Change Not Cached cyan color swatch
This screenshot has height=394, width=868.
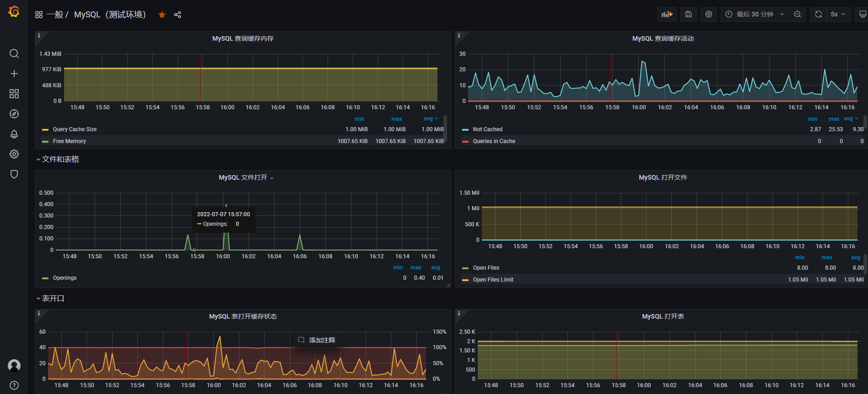click(465, 130)
